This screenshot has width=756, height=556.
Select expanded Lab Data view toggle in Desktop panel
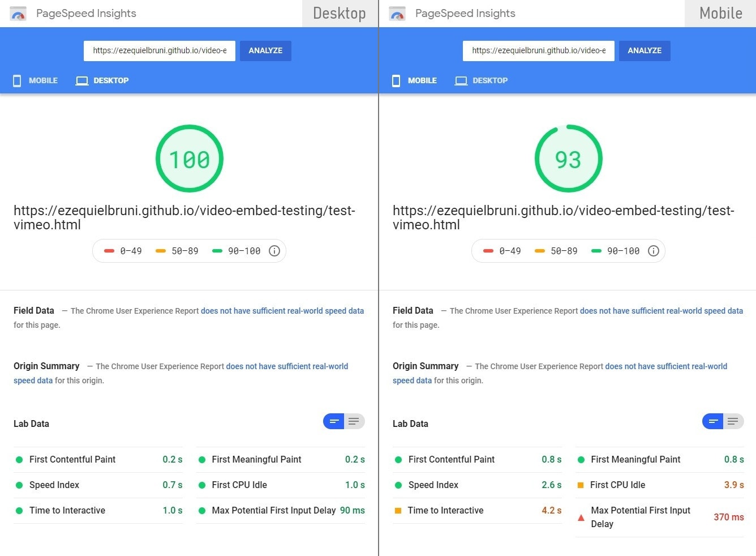[x=355, y=421]
